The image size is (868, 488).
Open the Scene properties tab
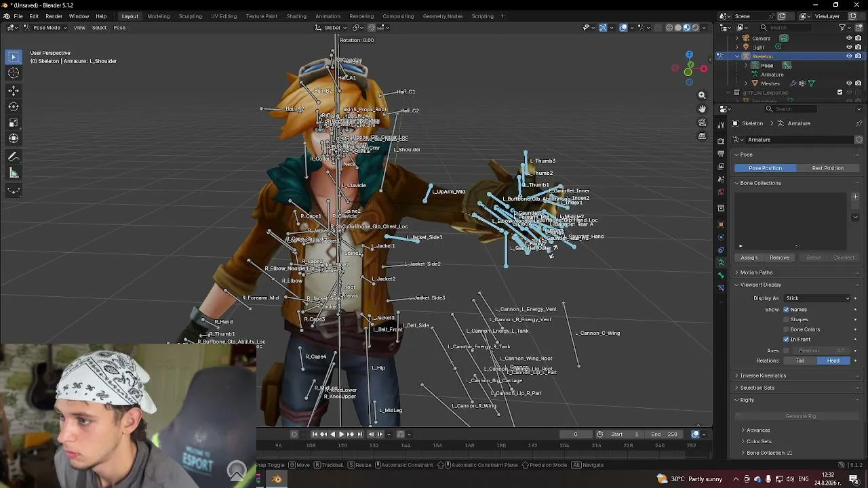click(x=721, y=180)
